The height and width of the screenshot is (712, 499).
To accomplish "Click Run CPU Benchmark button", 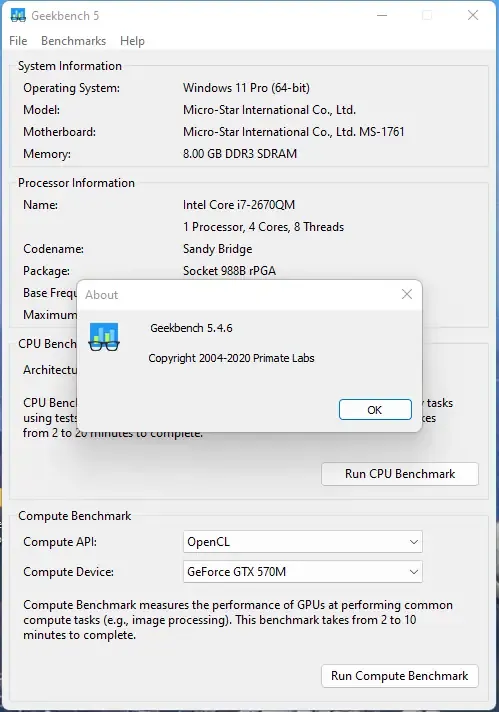I will 400,474.
